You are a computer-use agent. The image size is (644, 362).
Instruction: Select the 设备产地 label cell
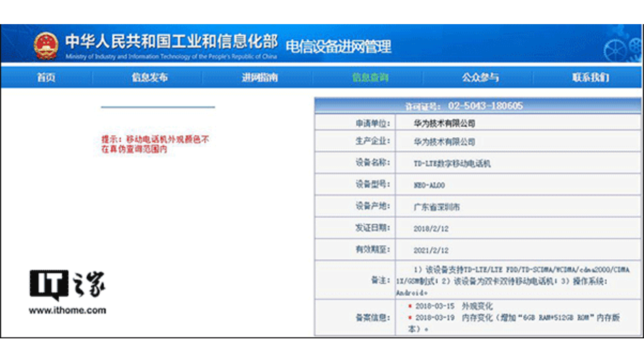click(x=355, y=206)
